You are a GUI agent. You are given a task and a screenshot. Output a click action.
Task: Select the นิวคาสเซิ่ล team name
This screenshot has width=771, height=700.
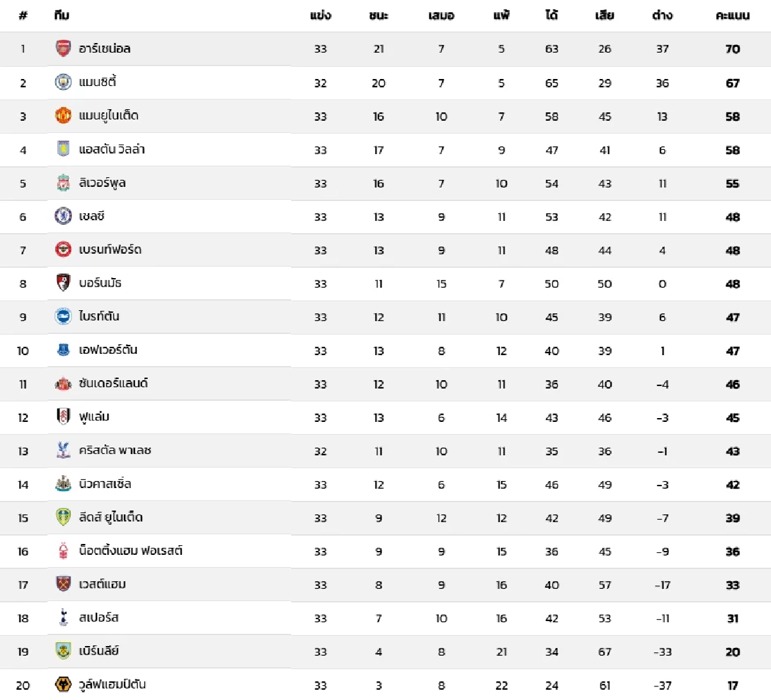tap(105, 484)
